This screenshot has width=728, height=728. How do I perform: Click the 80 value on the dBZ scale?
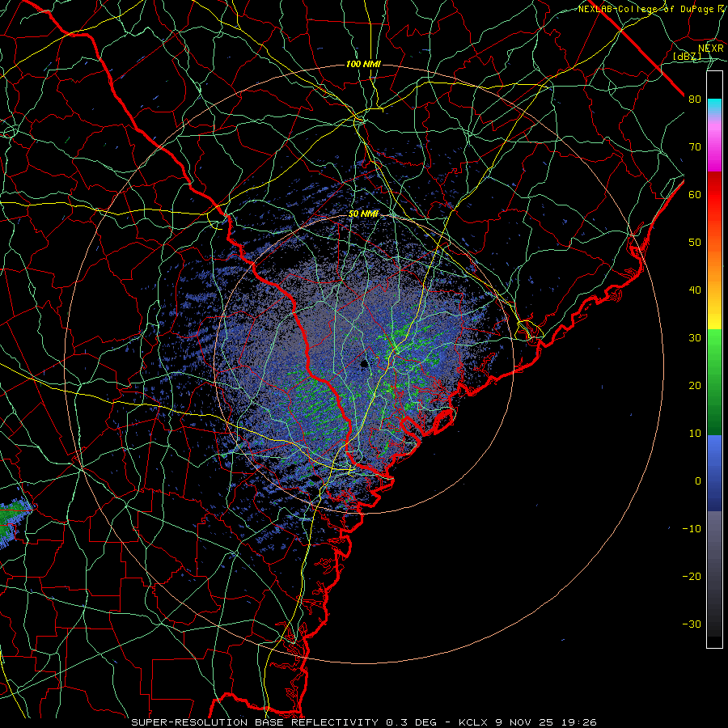coord(695,99)
